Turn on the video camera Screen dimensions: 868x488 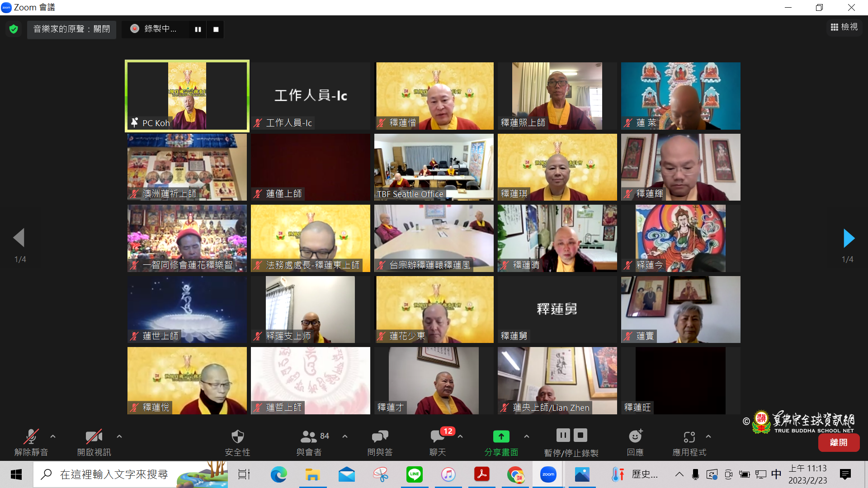tap(94, 437)
